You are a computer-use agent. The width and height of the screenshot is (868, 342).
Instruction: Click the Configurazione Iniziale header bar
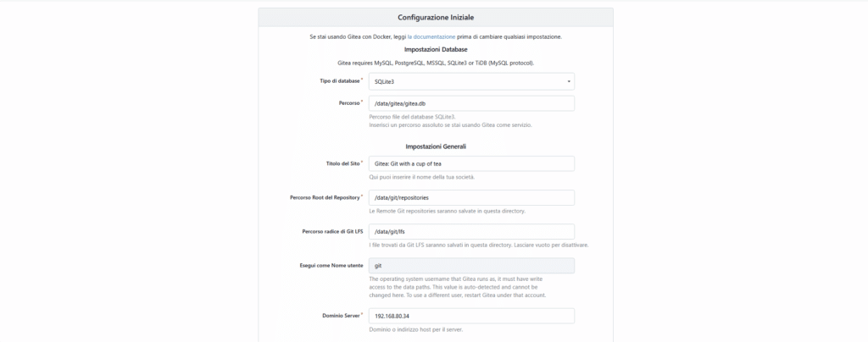click(436, 18)
